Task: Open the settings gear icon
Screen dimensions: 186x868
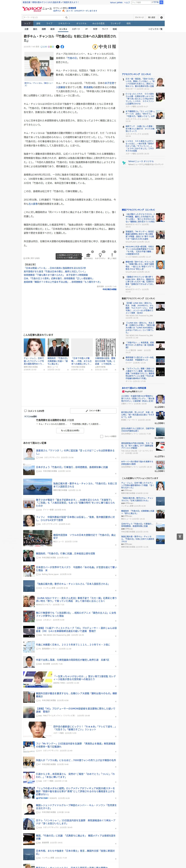Action: 161,18
